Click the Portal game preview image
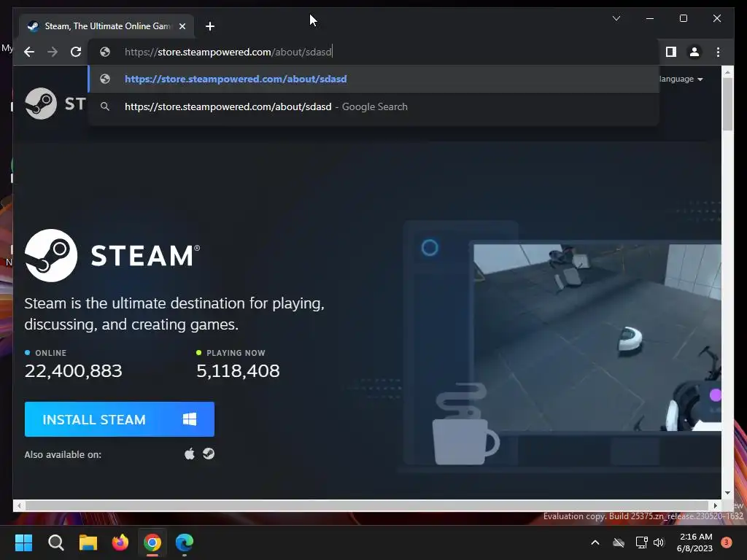 (597, 338)
